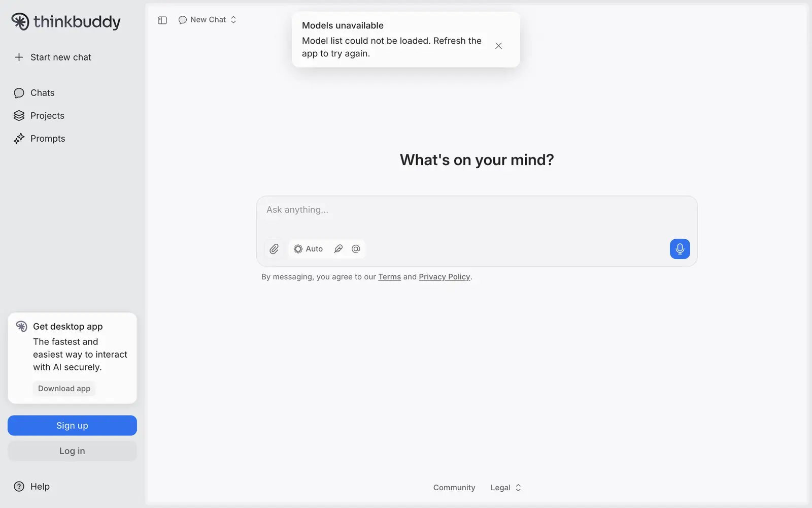This screenshot has height=508, width=812.
Task: Click the feather writing style icon
Action: [x=339, y=249]
